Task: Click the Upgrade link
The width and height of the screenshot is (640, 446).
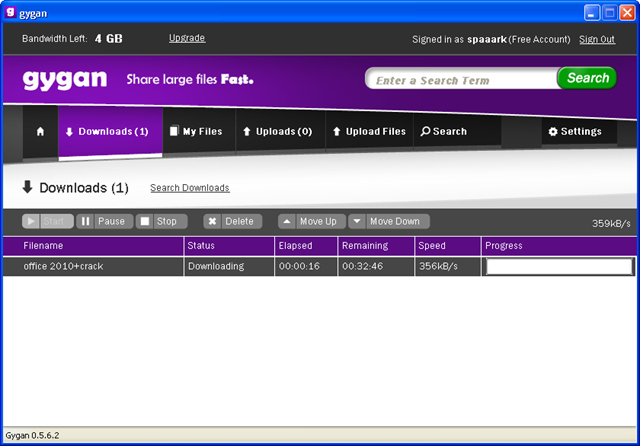Action: click(187, 38)
